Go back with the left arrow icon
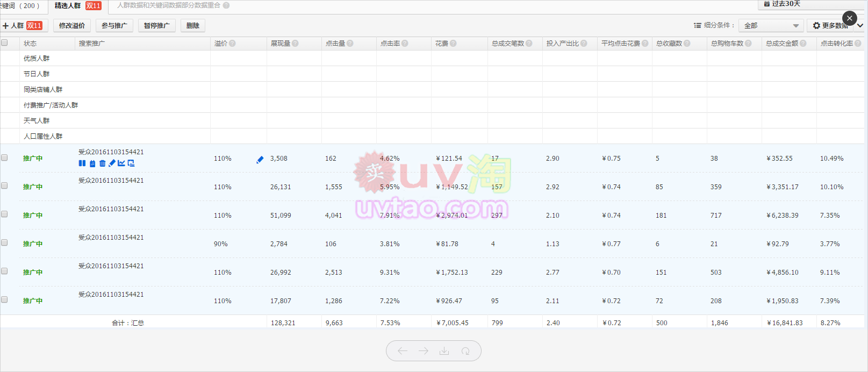The height and width of the screenshot is (372, 868). (x=403, y=351)
